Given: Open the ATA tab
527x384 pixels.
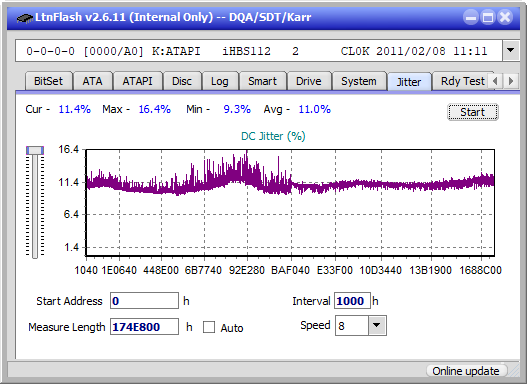Looking at the screenshot, I should pos(92,81).
